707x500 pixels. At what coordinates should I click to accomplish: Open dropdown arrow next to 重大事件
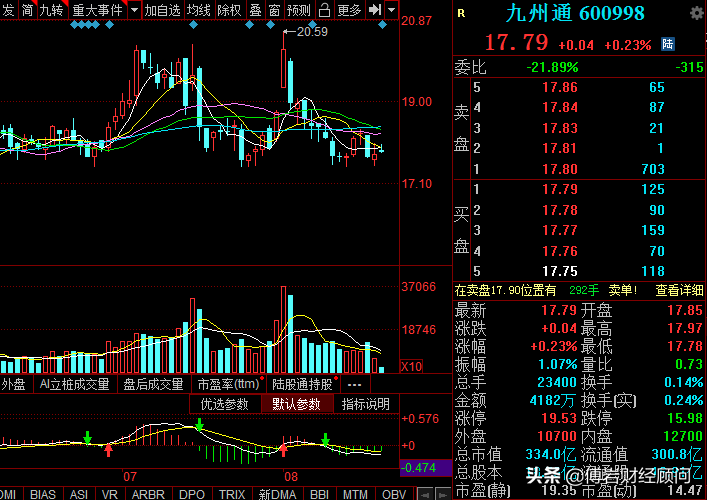134,10
